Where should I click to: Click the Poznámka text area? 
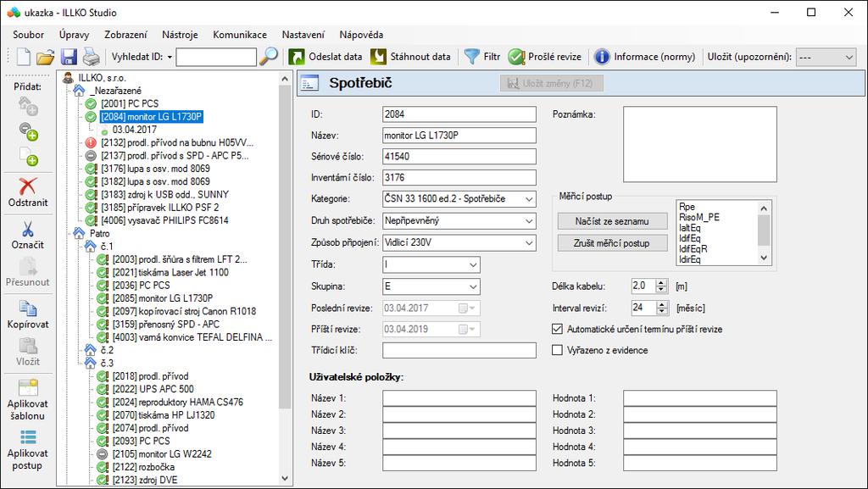pos(699,144)
